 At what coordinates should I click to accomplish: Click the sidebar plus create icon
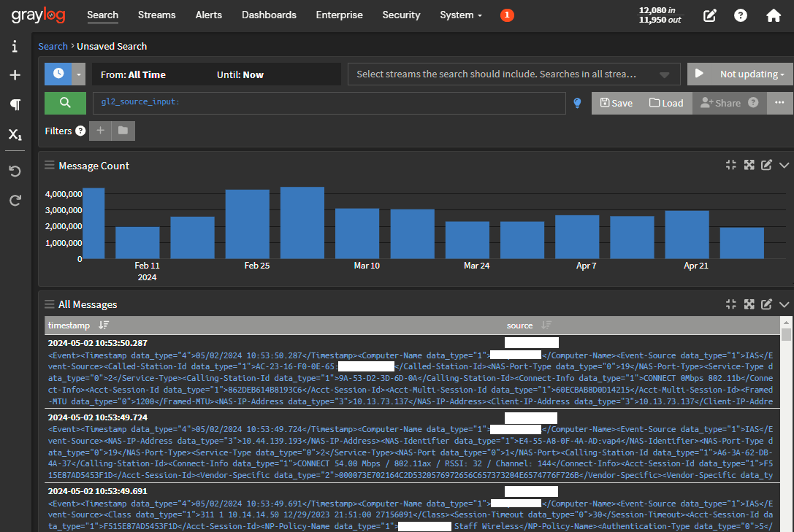(x=15, y=75)
